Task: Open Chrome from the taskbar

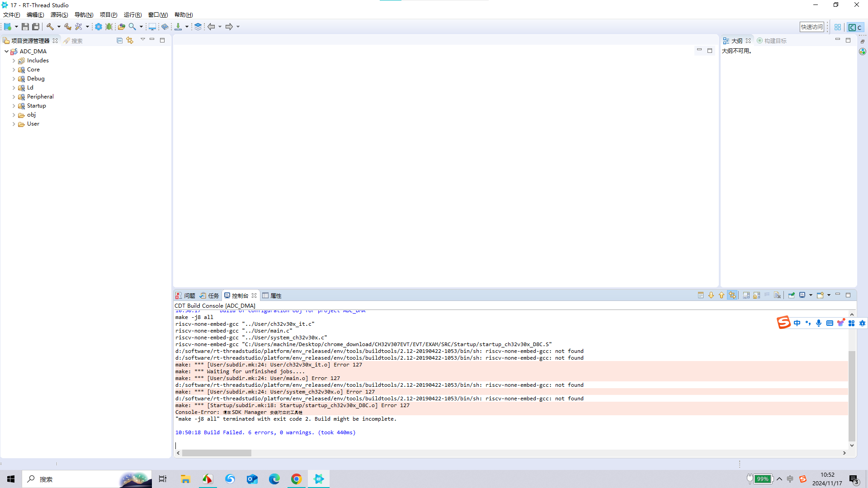Action: tap(297, 479)
